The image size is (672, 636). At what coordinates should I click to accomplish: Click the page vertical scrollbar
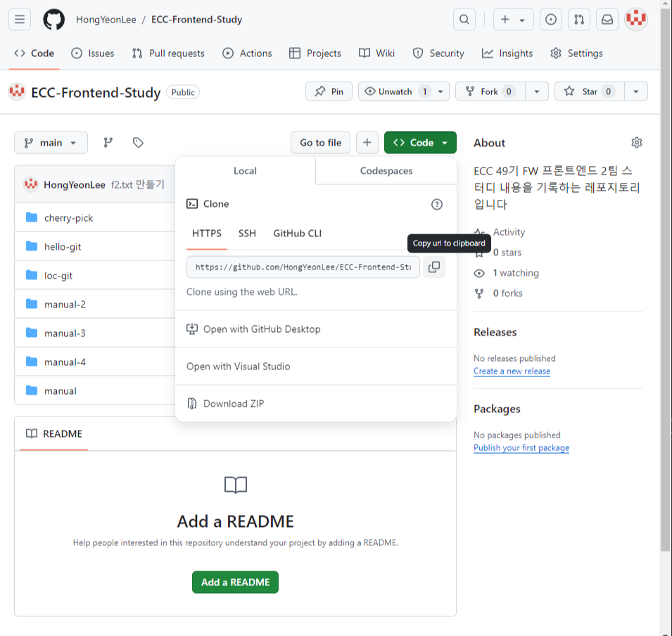pyautogui.click(x=665, y=279)
